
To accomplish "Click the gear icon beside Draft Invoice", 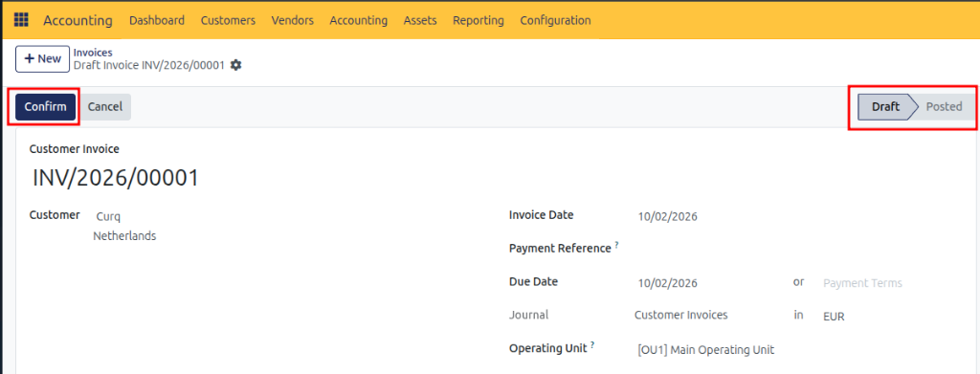I will pos(235,65).
